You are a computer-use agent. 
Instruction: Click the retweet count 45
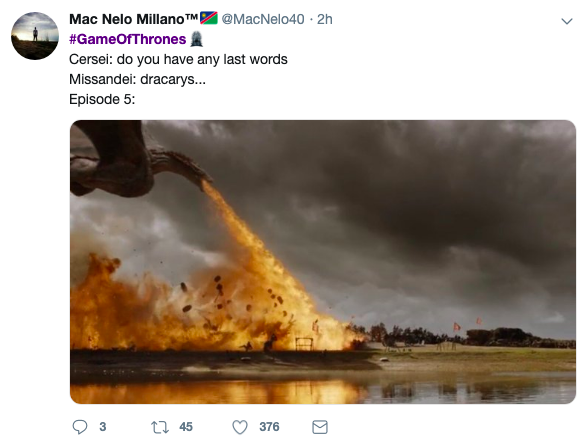click(x=186, y=427)
